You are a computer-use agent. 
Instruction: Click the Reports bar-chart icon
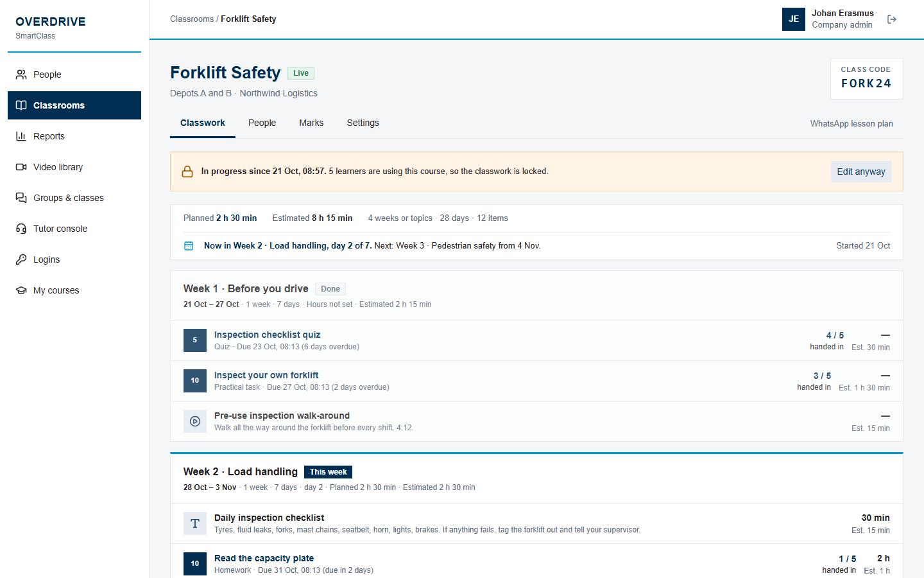[21, 136]
